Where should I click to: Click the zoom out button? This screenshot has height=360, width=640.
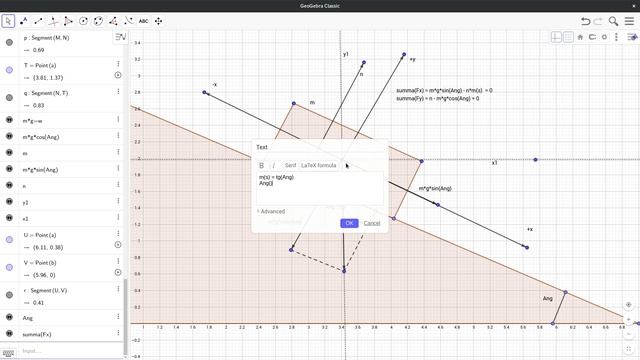point(629,334)
